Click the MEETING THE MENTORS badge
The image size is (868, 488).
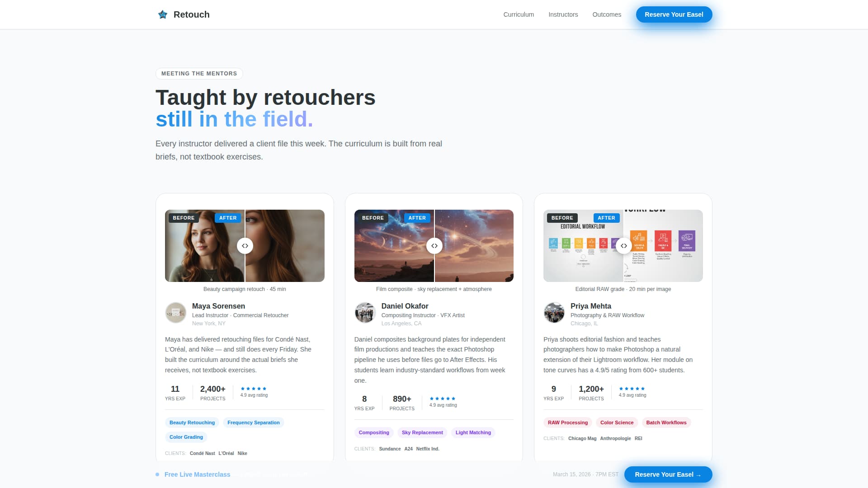[199, 74]
